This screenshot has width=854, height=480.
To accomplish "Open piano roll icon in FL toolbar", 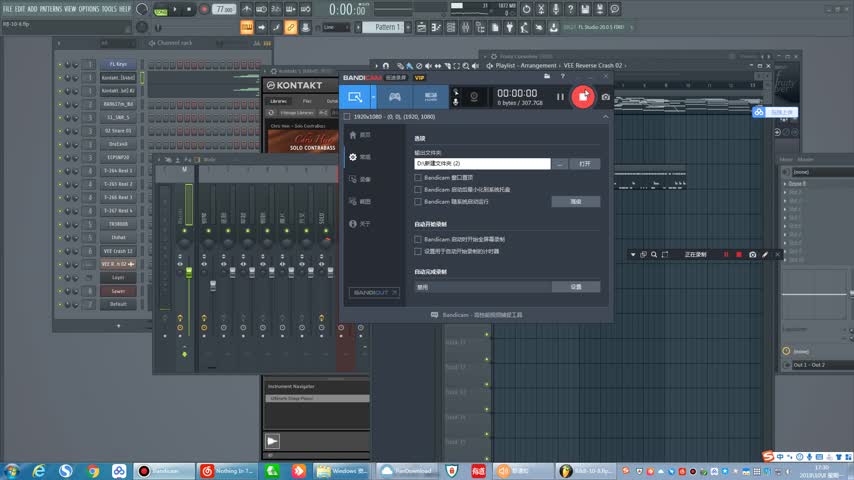I will click(436, 27).
